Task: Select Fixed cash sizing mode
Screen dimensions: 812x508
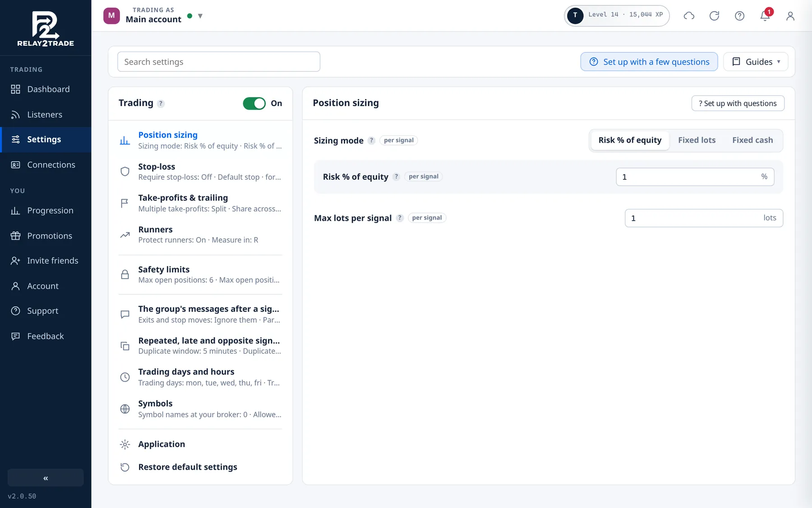Action: [x=752, y=140]
